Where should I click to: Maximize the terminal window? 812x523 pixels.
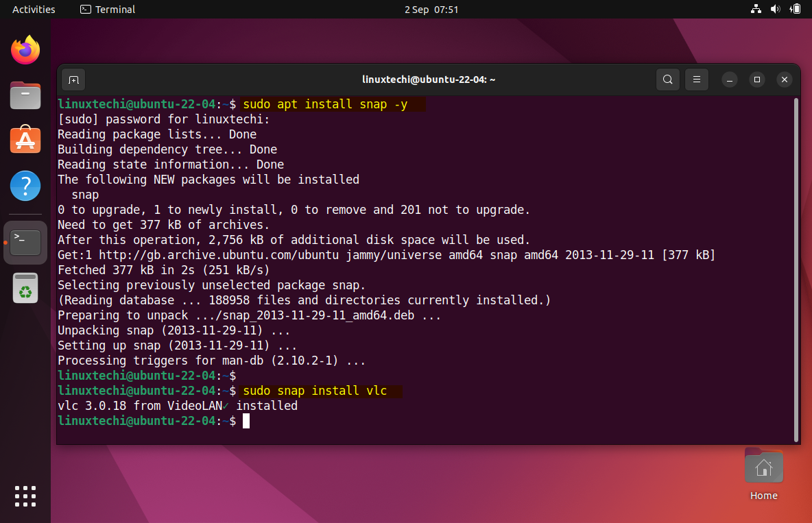(x=756, y=80)
